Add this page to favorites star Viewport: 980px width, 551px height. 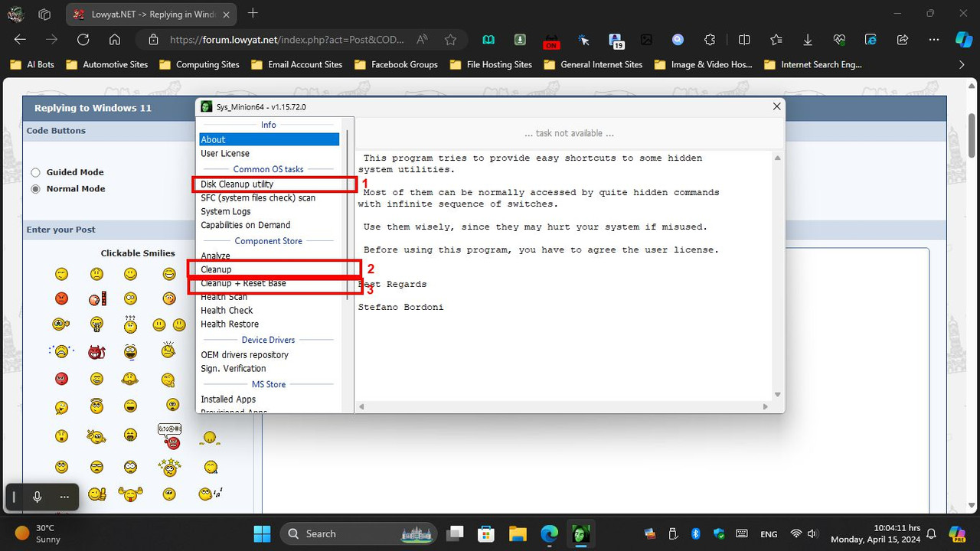[x=450, y=40]
